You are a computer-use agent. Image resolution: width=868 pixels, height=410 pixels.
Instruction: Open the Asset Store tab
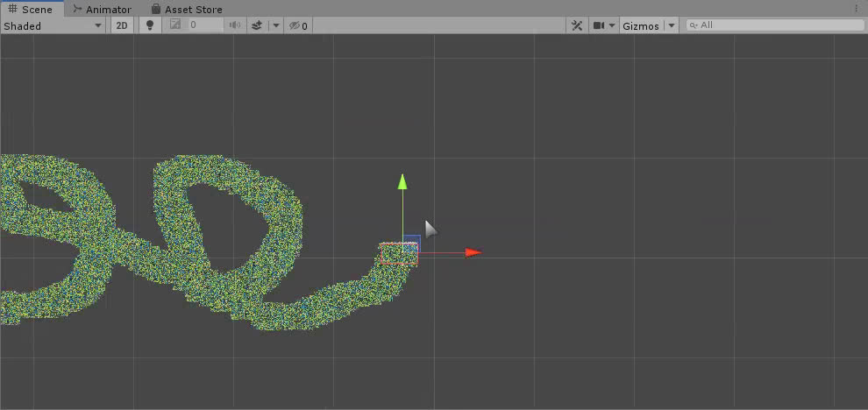click(x=186, y=9)
